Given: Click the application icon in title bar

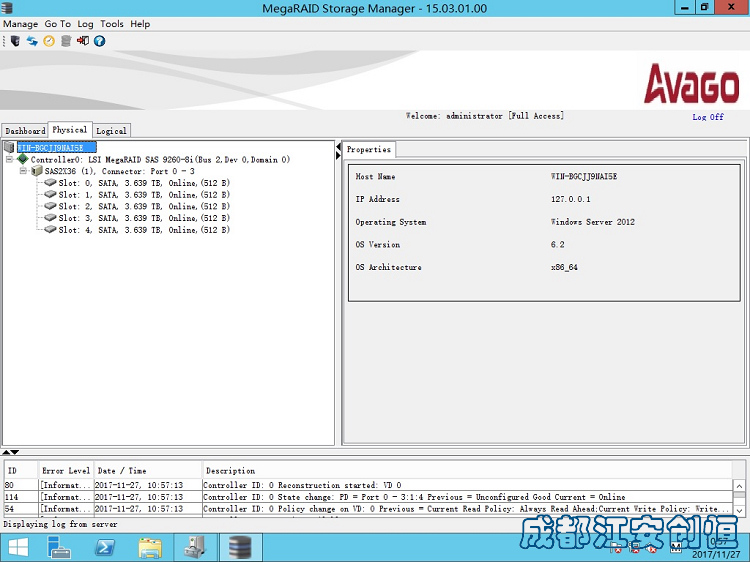Looking at the screenshot, I should coord(7,8).
